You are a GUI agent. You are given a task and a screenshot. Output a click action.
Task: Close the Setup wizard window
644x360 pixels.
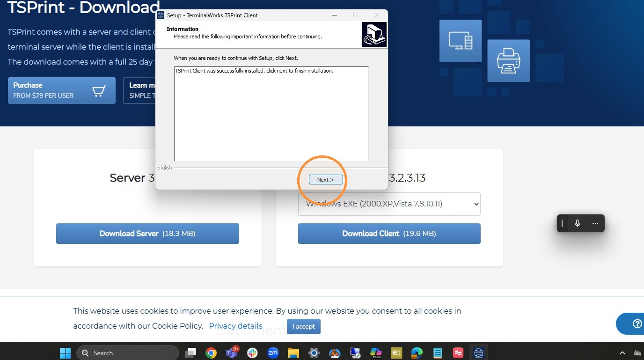pyautogui.click(x=377, y=15)
